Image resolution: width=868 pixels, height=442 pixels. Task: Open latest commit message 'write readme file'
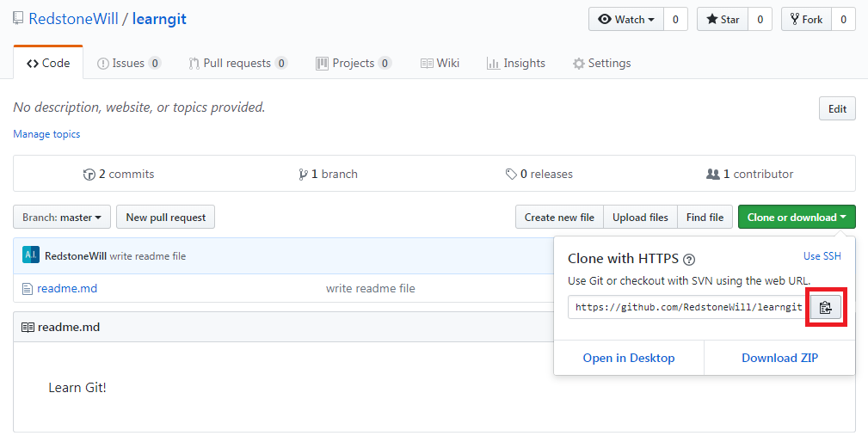(148, 256)
